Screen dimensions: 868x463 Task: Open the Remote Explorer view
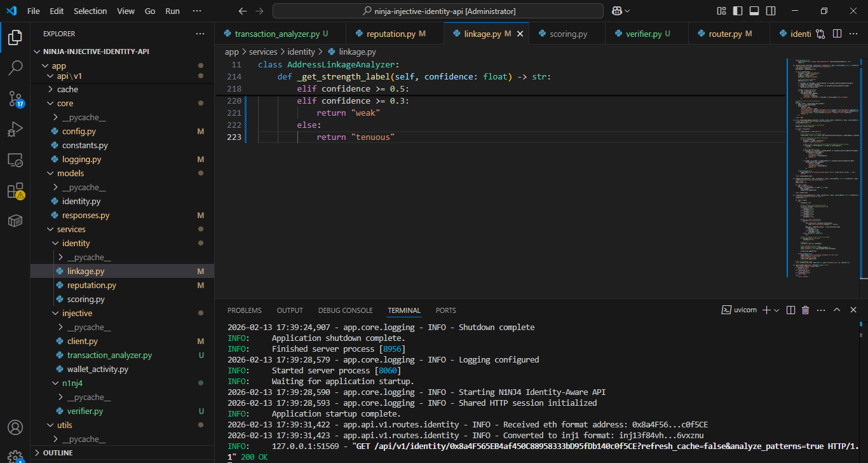click(x=15, y=160)
